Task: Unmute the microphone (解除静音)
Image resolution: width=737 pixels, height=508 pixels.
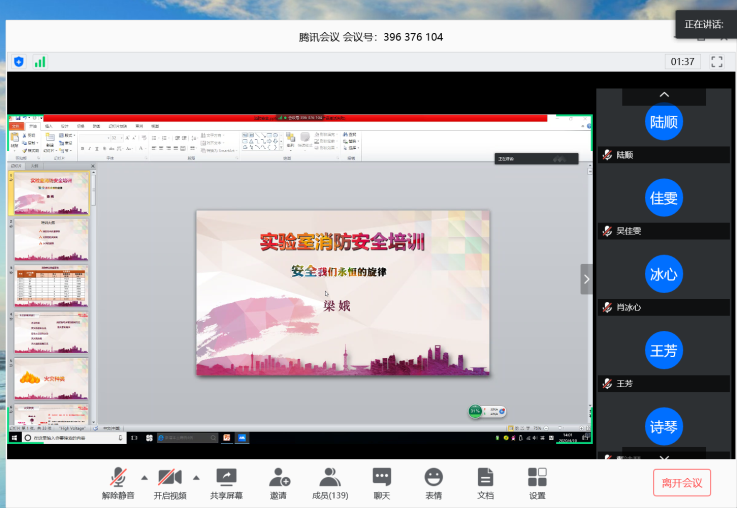Action: pos(119,482)
